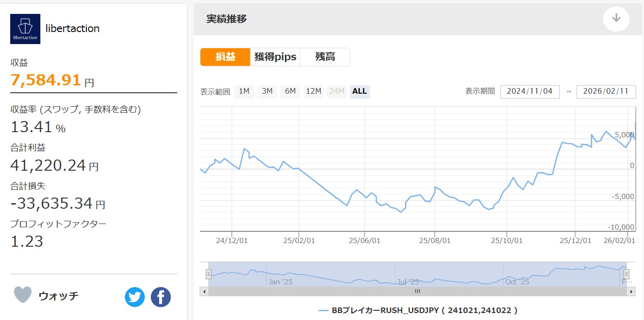Share via the Facebook icon
This screenshot has width=644, height=320.
click(161, 297)
